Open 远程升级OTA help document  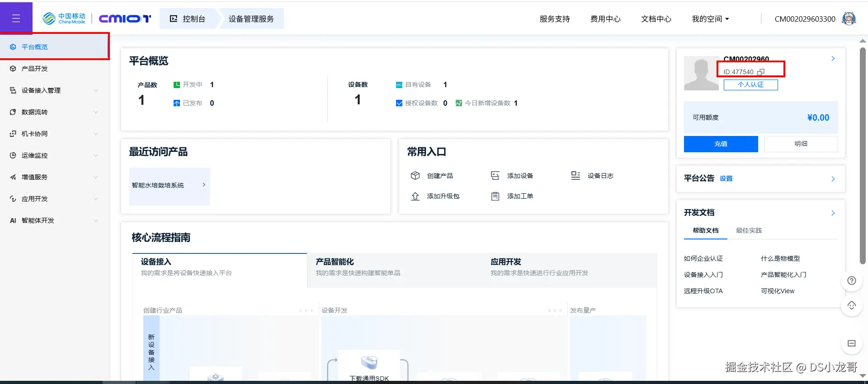[x=703, y=291]
